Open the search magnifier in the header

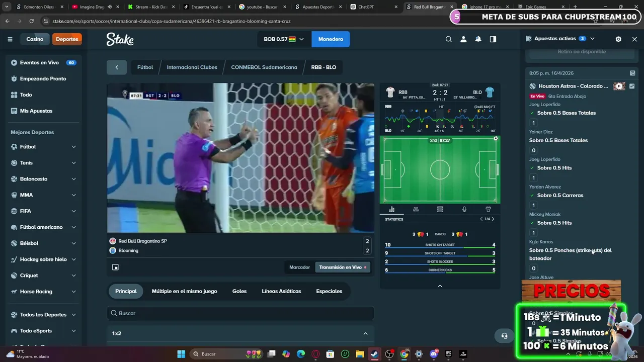449,39
